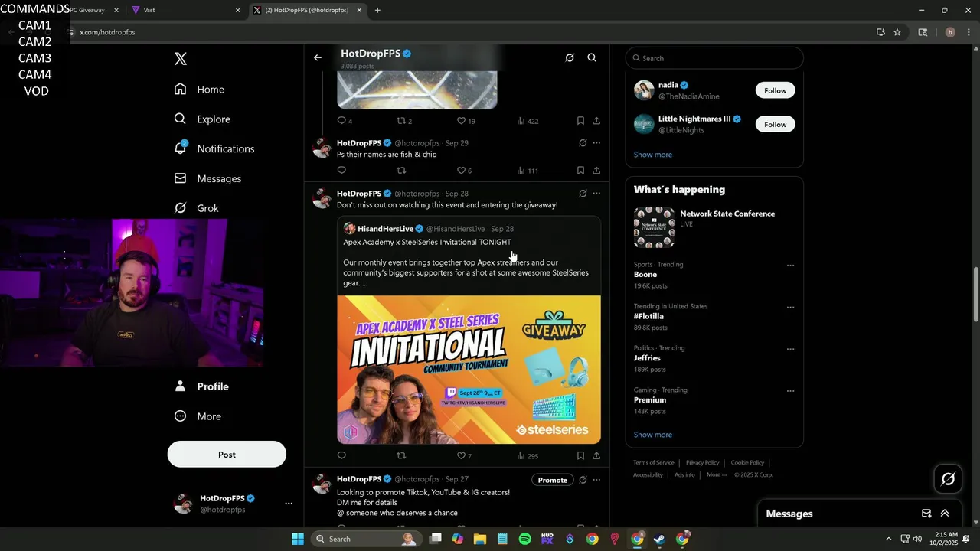980x551 pixels.
Task: Open Spotify from the taskbar
Action: tap(524, 539)
